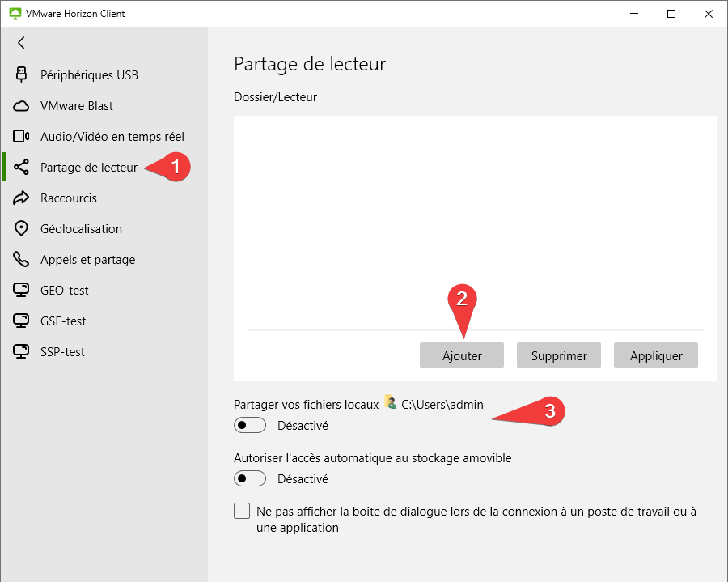Click the USB plug icon in sidebar
Image resolution: width=728 pixels, height=582 pixels.
(x=22, y=75)
